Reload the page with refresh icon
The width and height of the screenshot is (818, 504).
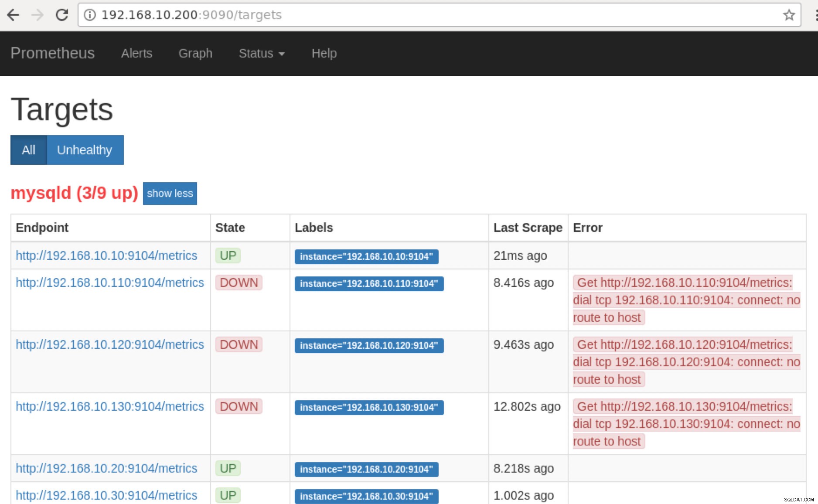click(x=62, y=15)
